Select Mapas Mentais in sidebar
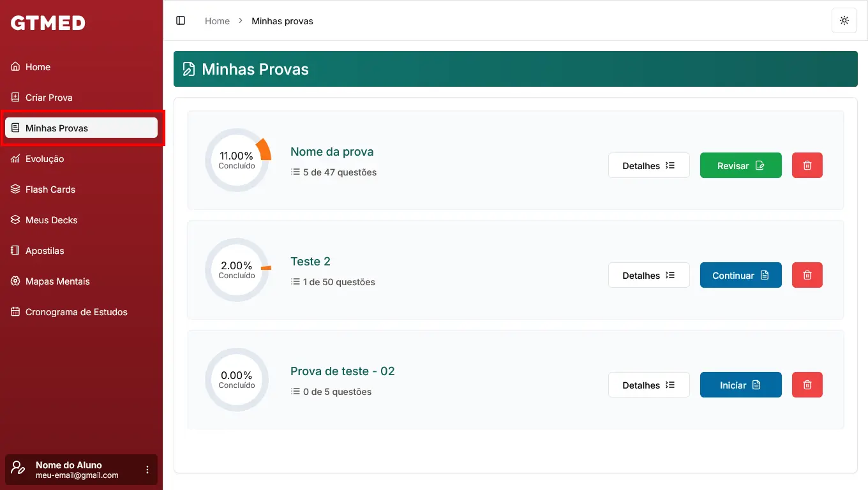868x490 pixels. point(57,281)
